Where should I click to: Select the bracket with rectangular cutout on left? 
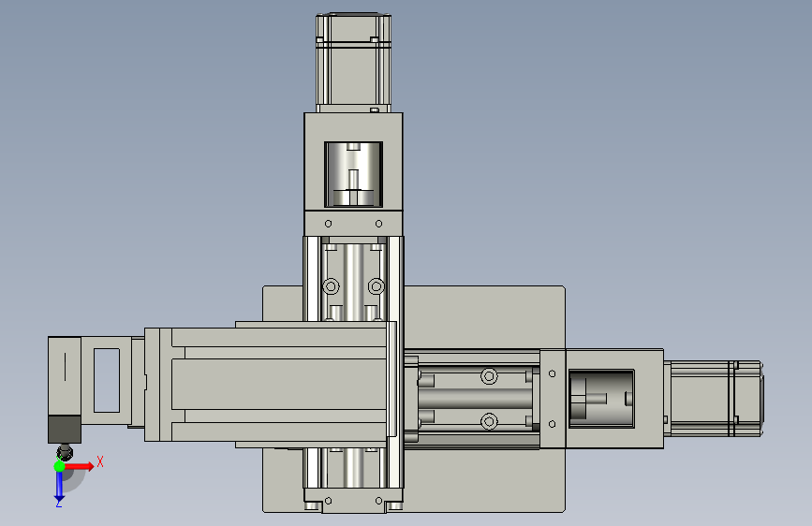click(107, 381)
